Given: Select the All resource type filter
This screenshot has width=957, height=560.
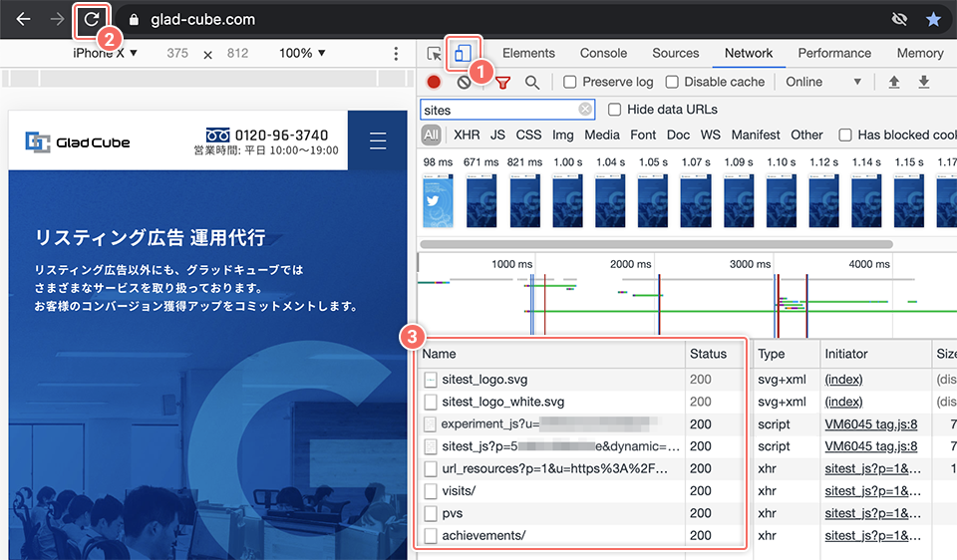Looking at the screenshot, I should point(432,135).
